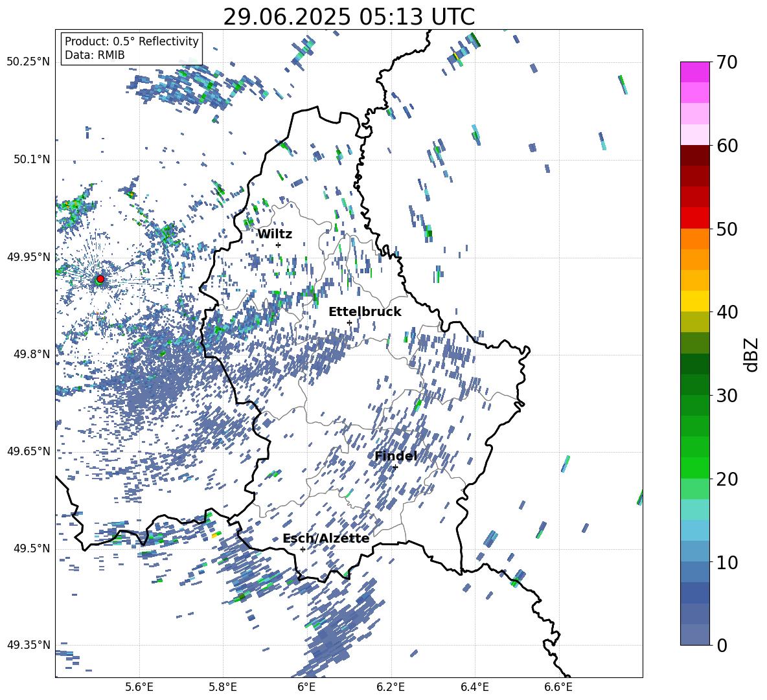Click the 49.65°N latitude label
This screenshot has height=700, width=767.
pyautogui.click(x=29, y=451)
